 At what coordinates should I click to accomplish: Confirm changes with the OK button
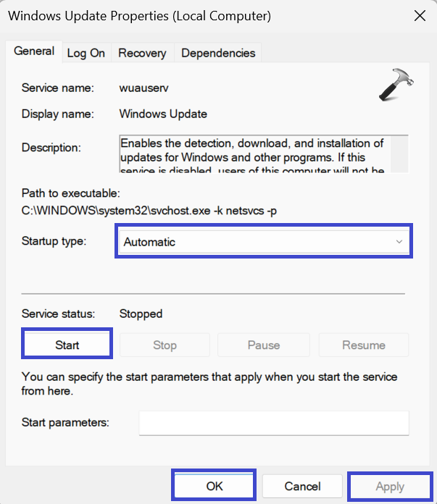click(x=215, y=486)
